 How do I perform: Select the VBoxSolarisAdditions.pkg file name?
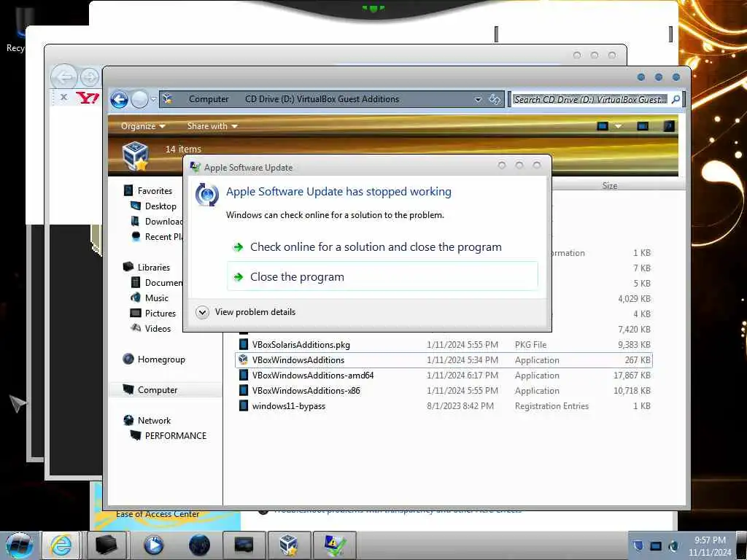301,345
